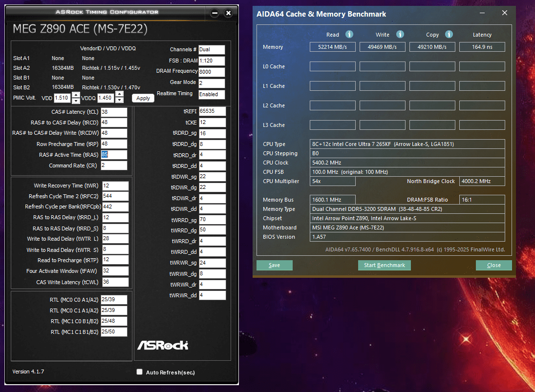This screenshot has height=392, width=535.
Task: Click the Gear Mode value field
Action: pyautogui.click(x=212, y=83)
